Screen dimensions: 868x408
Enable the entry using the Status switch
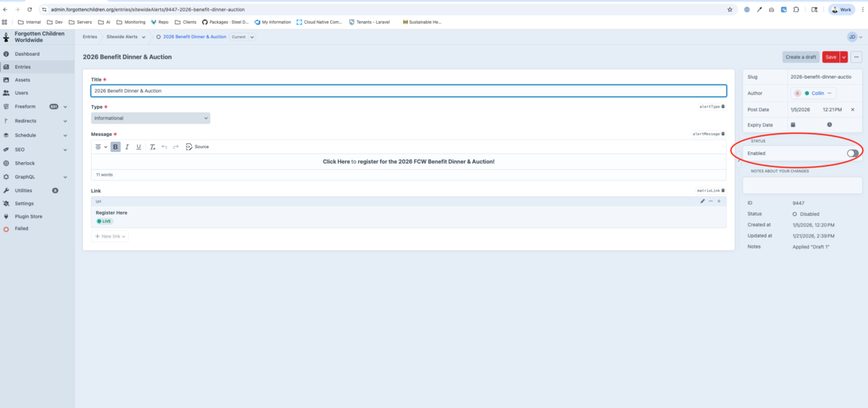tap(852, 153)
